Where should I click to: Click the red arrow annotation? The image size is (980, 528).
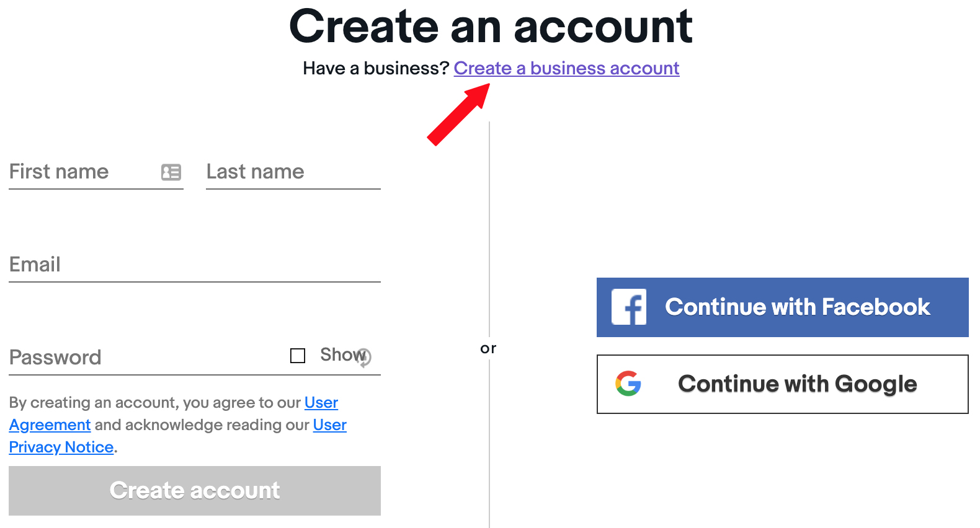click(459, 115)
